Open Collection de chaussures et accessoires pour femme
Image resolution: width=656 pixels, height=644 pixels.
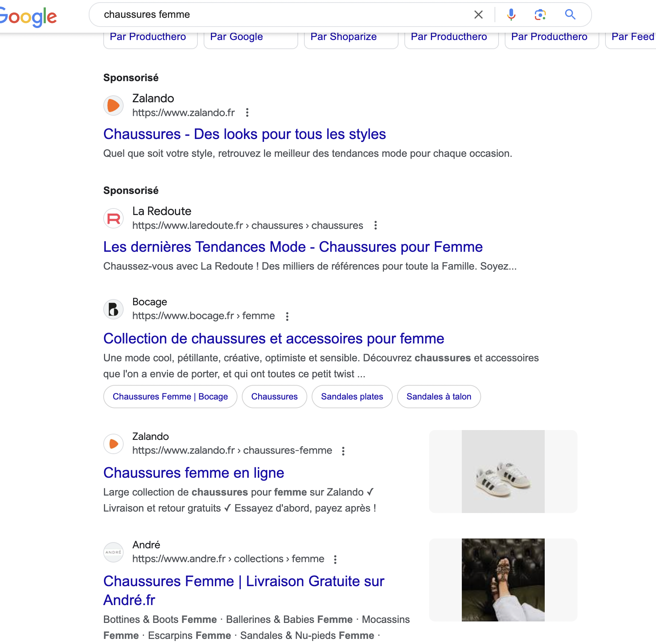(273, 338)
